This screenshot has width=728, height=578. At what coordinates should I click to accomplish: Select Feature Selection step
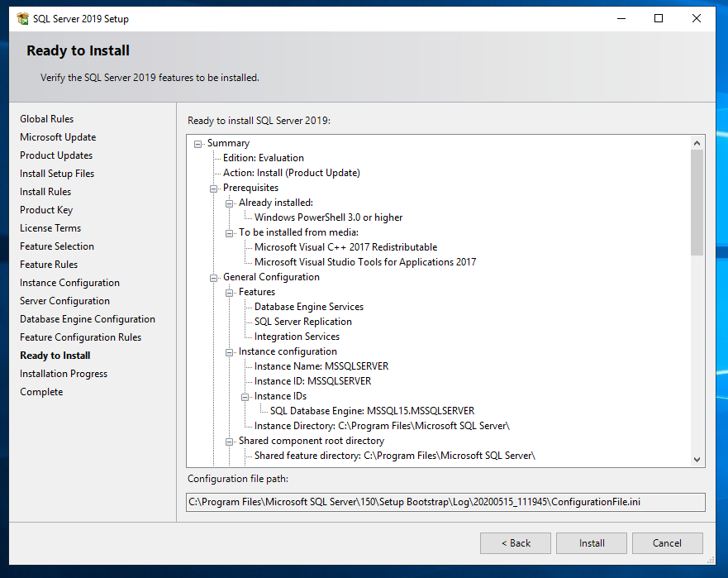(x=57, y=246)
